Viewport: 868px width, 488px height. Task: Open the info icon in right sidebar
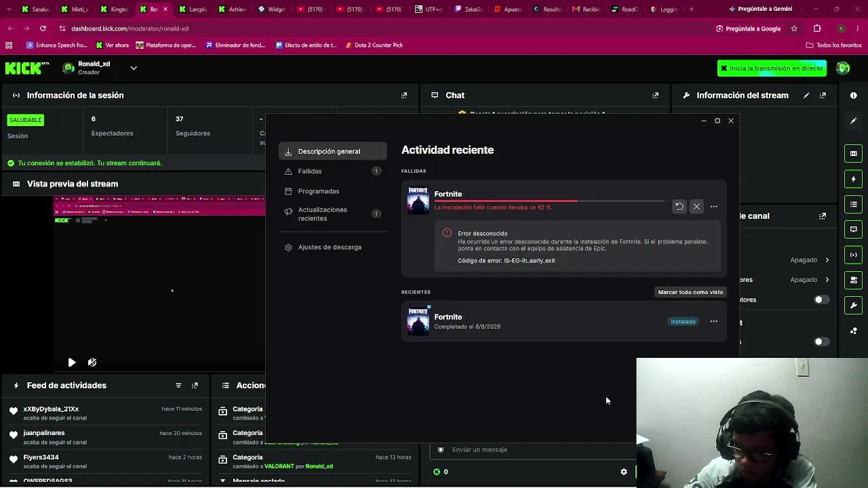(853, 96)
